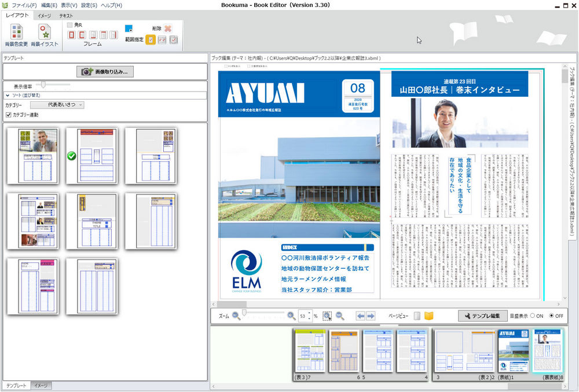This screenshot has width=579, height=392.
Task: Click the green checkmark on selected template
Action: coord(72,156)
